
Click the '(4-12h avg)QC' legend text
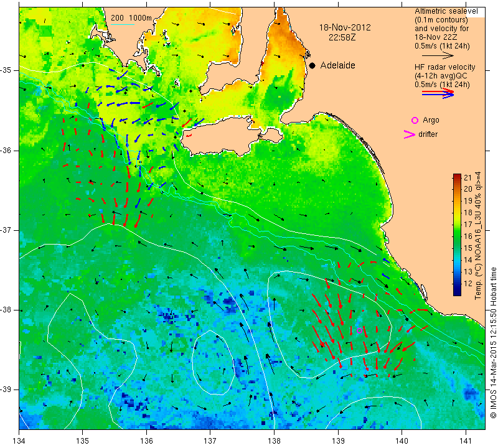[x=441, y=76]
